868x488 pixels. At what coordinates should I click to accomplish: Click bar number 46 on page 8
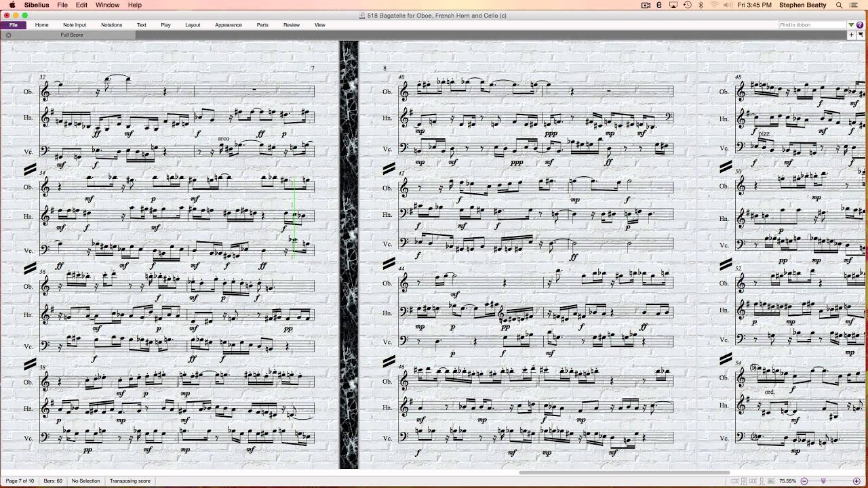[401, 367]
